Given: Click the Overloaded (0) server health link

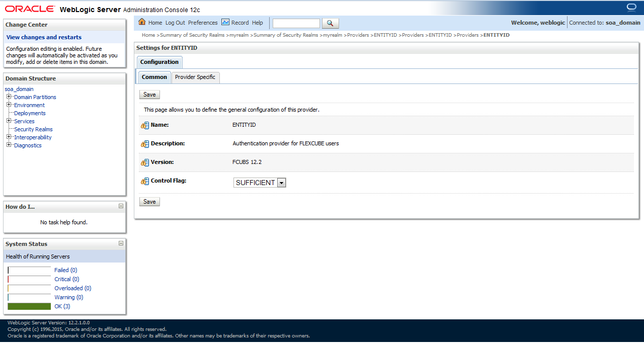Looking at the screenshot, I should click(x=73, y=288).
